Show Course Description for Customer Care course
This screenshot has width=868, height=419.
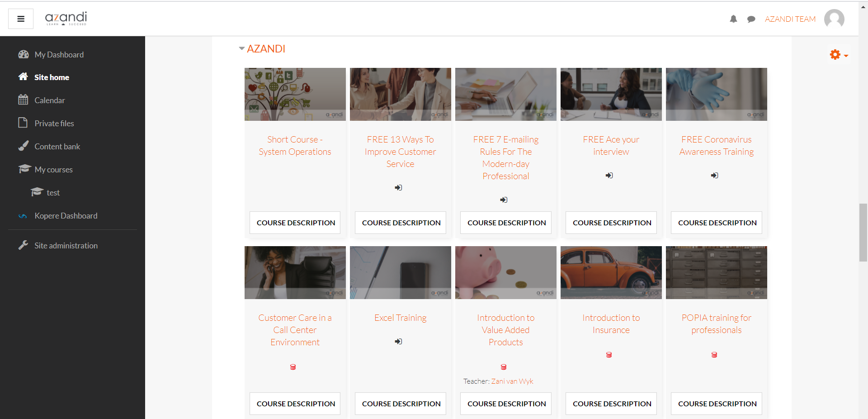point(295,404)
